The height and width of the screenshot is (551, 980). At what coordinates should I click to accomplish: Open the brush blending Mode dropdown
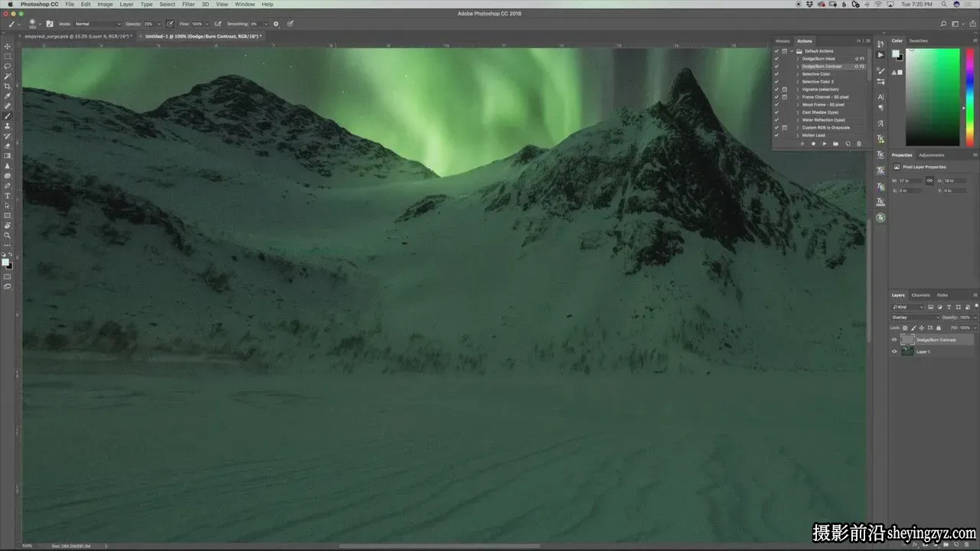(98, 24)
